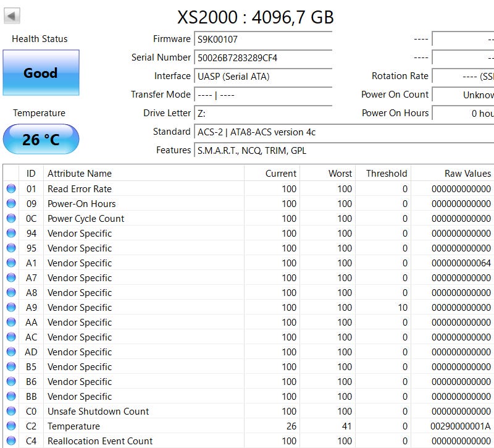Select the status orb in row ID B5

[11, 366]
